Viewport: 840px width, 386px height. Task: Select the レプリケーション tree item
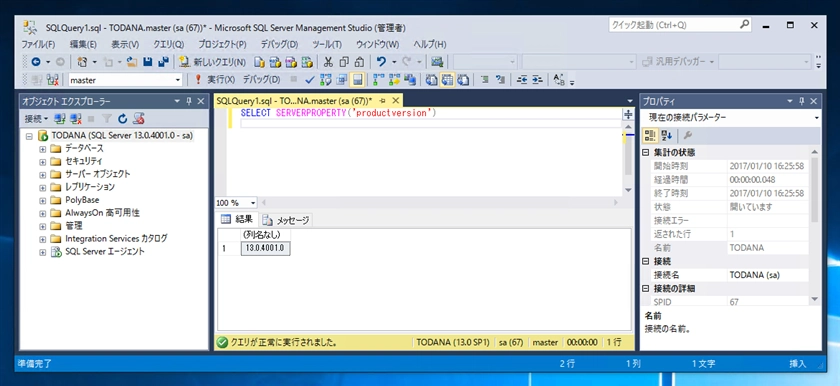[x=90, y=187]
